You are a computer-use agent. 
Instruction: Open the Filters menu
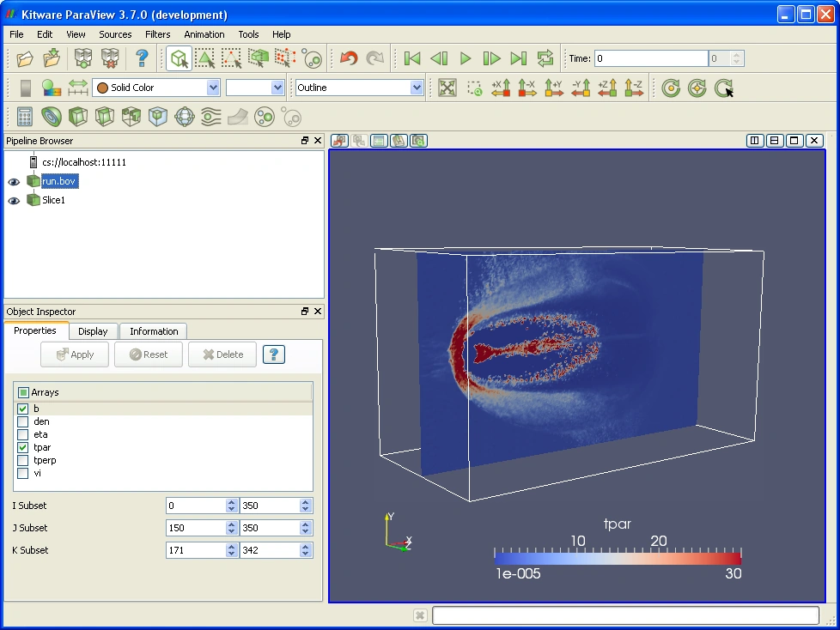pos(157,34)
